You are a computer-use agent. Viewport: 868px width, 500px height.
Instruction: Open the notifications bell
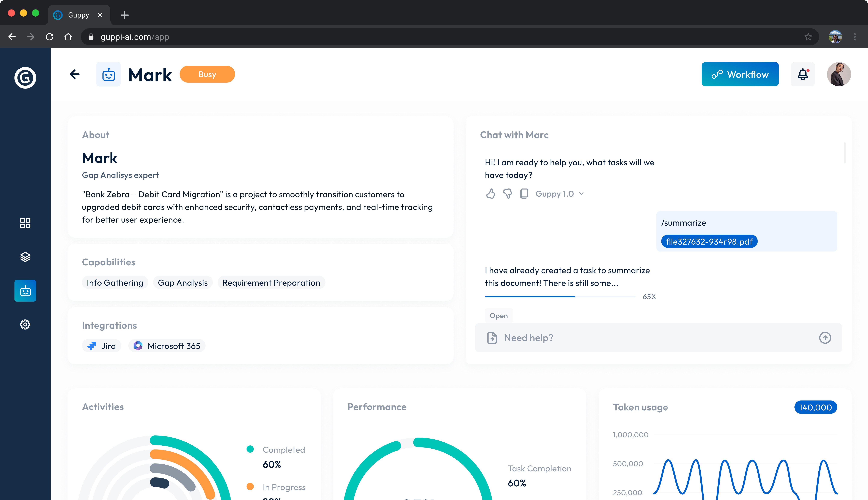[x=802, y=74]
